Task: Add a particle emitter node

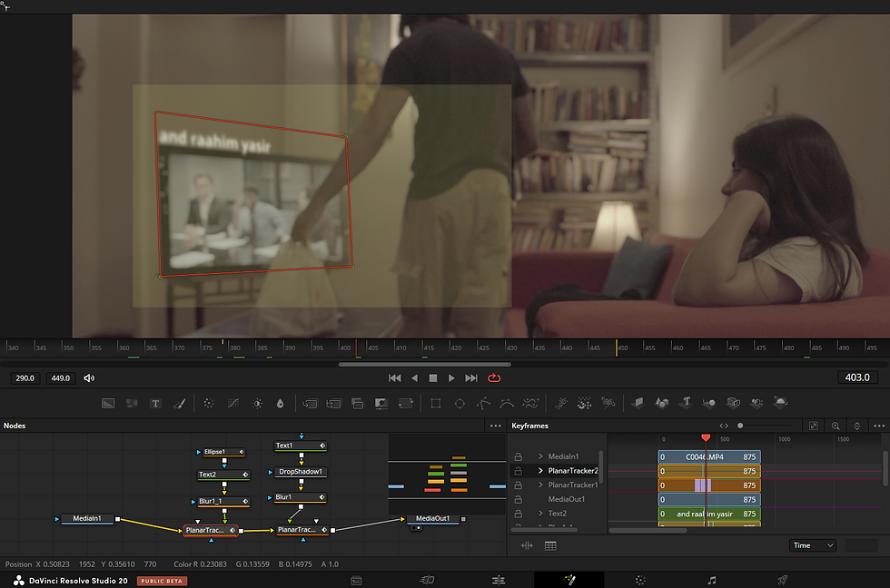Action: click(x=561, y=403)
